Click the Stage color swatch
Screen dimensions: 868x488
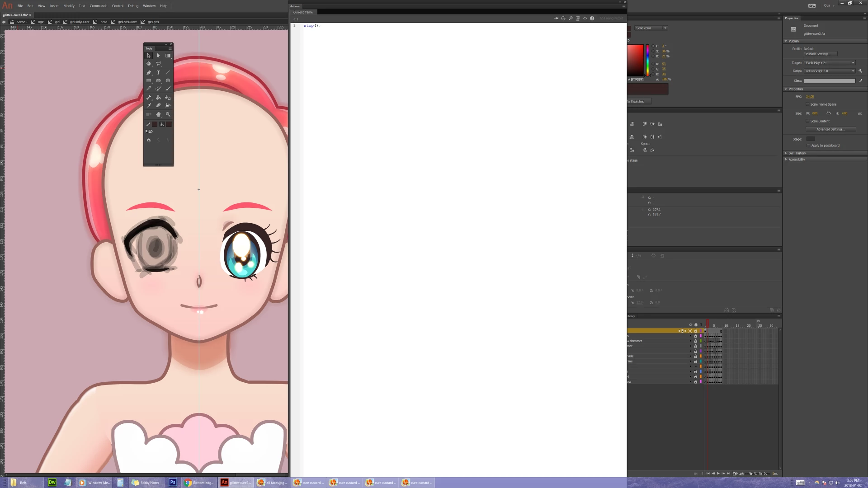pyautogui.click(x=811, y=139)
